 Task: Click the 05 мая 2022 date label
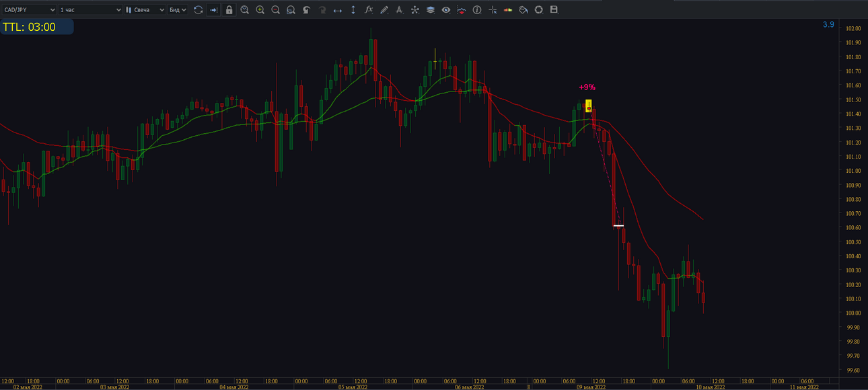coord(353,387)
